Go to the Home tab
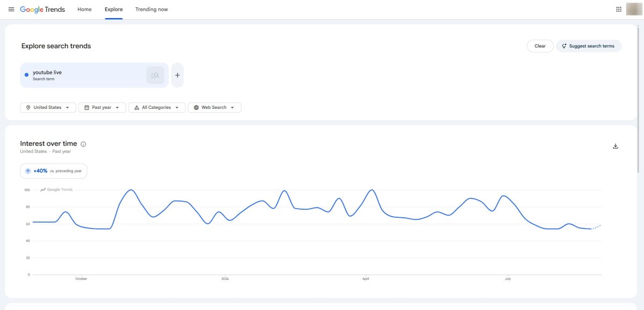644x310 pixels. (84, 9)
